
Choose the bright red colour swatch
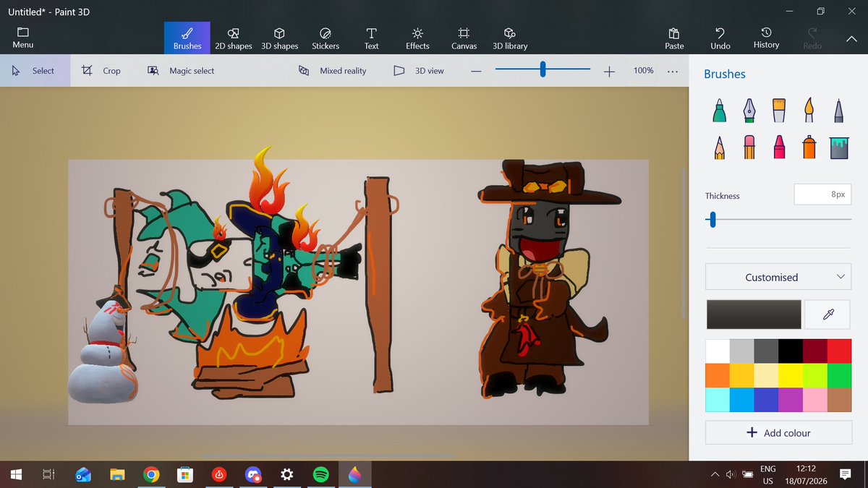point(839,351)
